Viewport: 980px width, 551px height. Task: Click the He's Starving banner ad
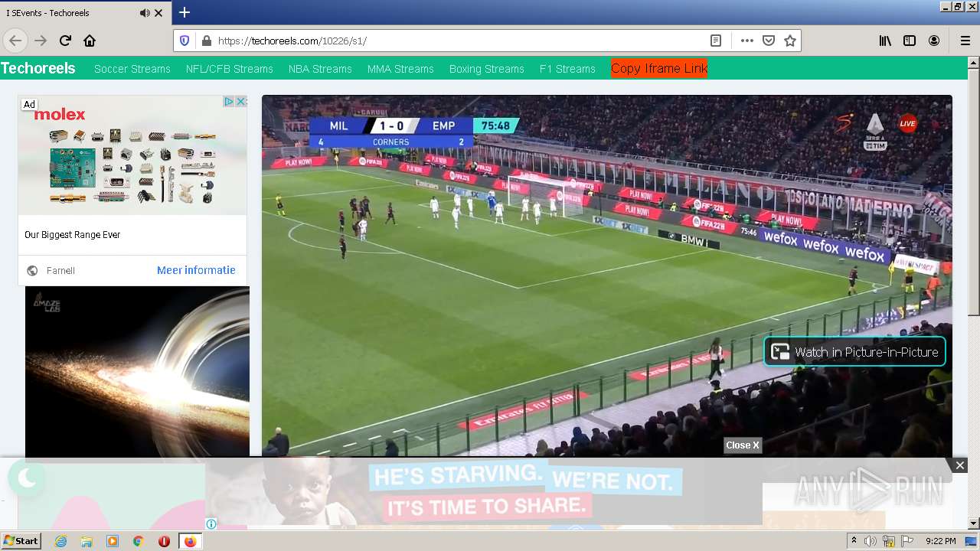484,492
